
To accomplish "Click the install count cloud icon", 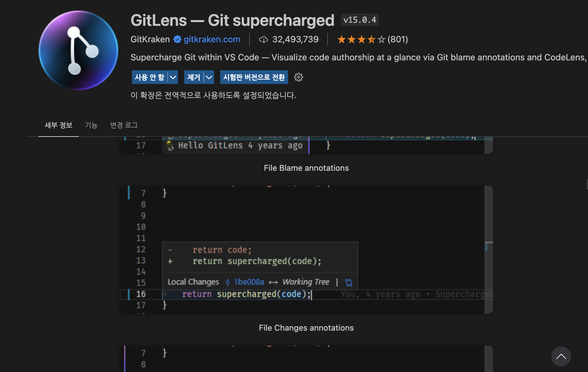I will (264, 40).
